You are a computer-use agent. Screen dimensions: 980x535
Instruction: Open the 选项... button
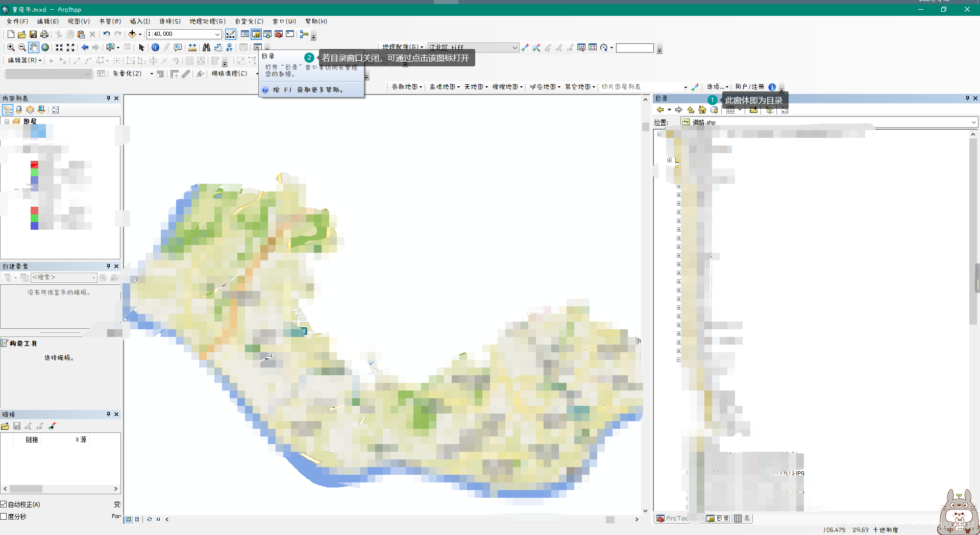[717, 87]
